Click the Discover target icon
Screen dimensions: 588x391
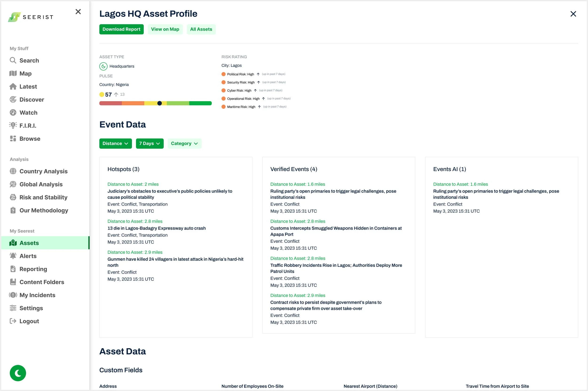(x=13, y=100)
